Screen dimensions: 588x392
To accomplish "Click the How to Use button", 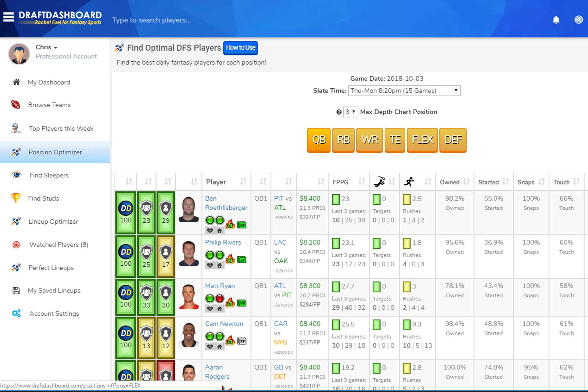I will 240,48.
